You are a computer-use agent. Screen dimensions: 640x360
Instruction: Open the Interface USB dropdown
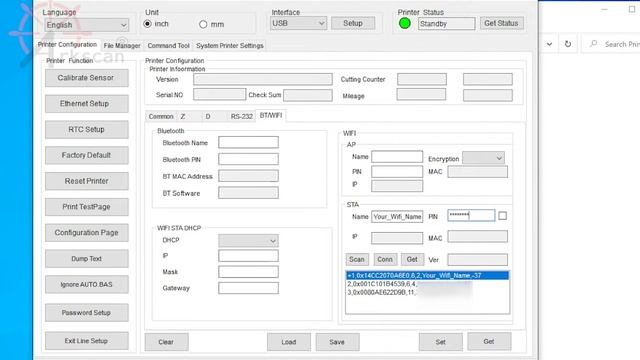pyautogui.click(x=298, y=23)
